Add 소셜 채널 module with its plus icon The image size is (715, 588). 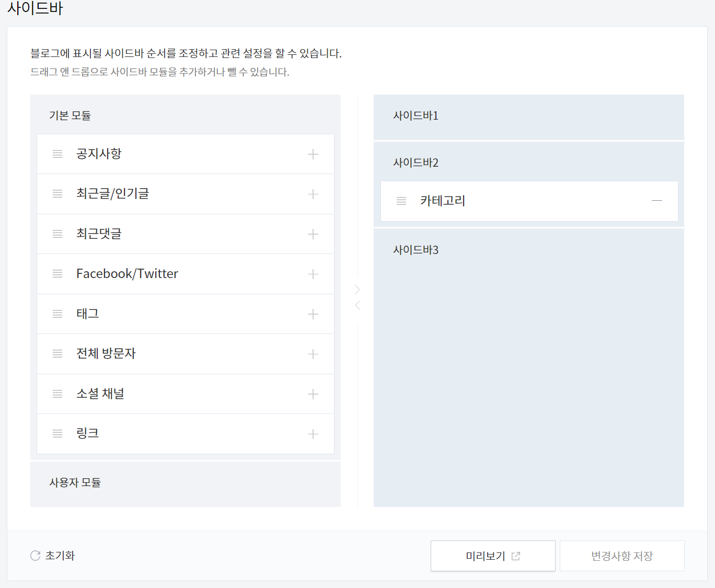pyautogui.click(x=313, y=394)
